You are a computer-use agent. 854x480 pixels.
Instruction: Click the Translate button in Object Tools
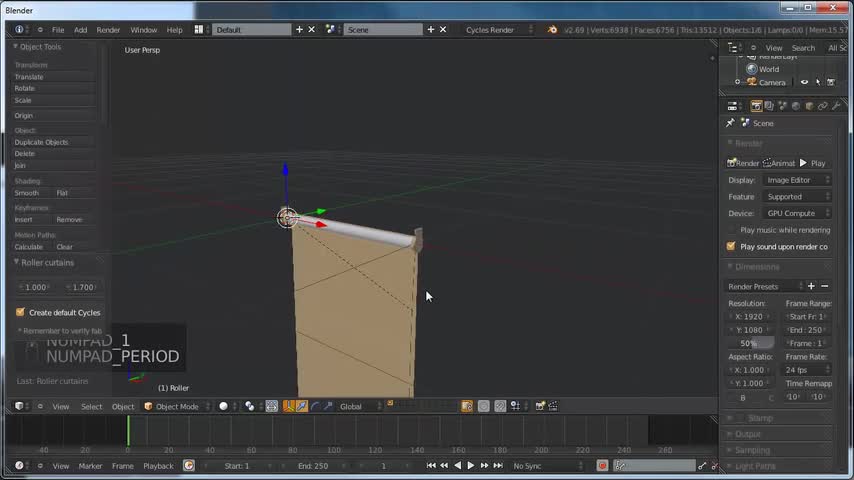54,77
